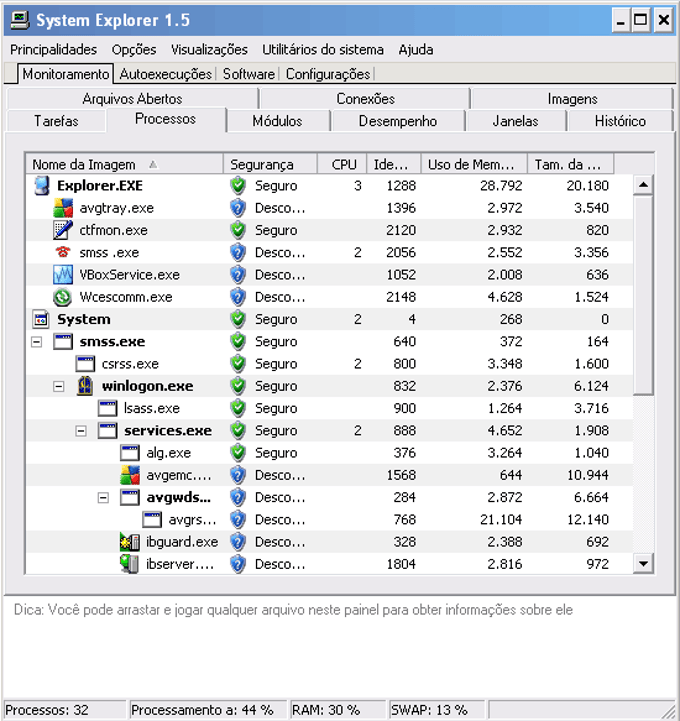The width and height of the screenshot is (680, 721).
Task: Click the ibguard.exe icon
Action: click(x=130, y=542)
